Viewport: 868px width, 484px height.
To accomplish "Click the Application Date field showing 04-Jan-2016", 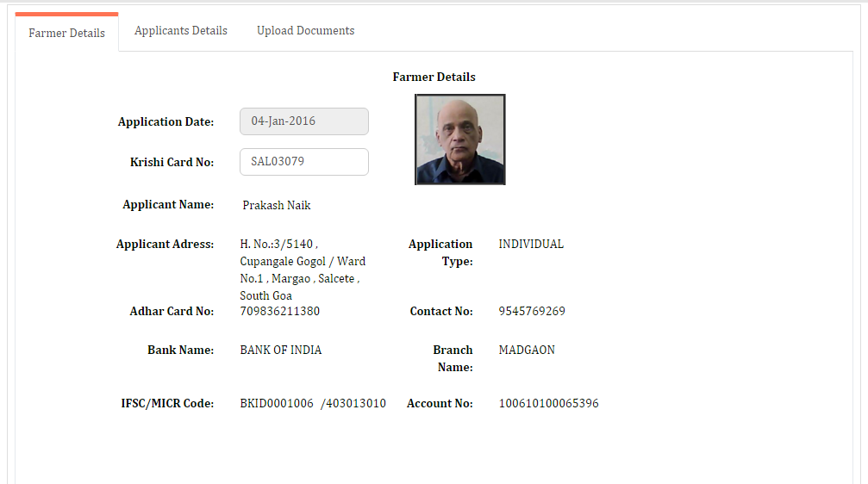I will (304, 121).
